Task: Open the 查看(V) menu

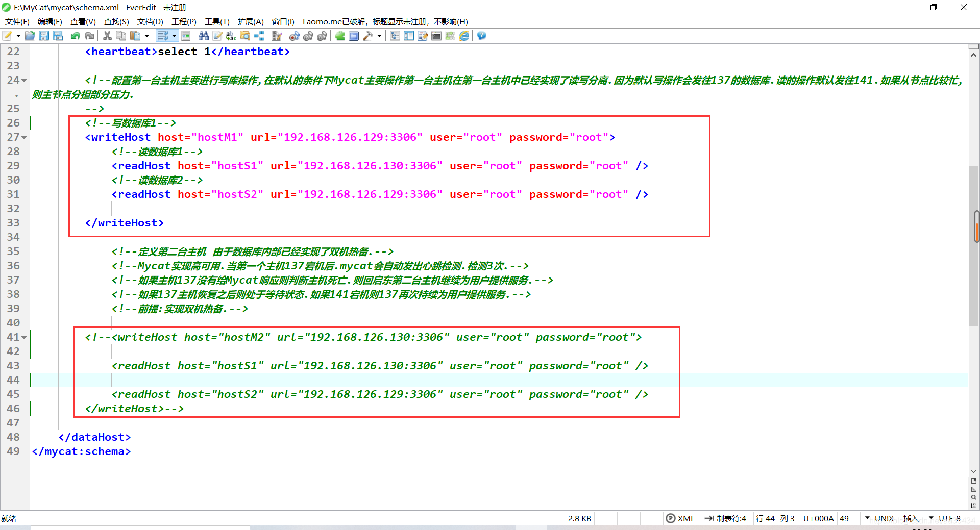Action: coord(83,21)
